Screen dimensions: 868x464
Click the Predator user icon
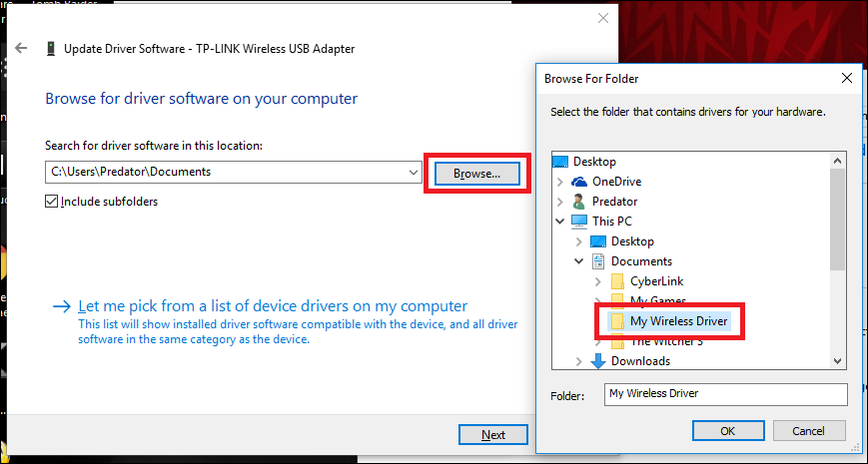[x=578, y=202]
